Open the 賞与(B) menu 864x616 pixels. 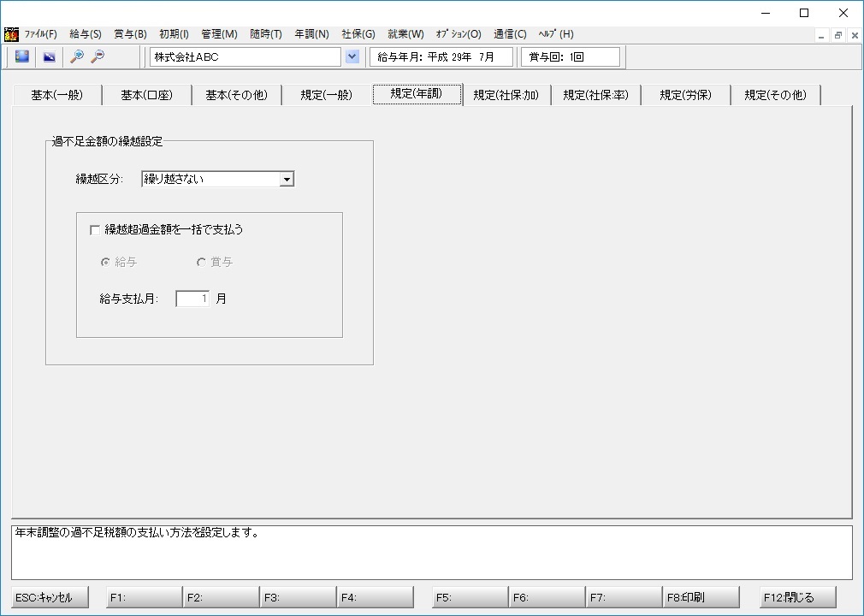click(x=131, y=34)
